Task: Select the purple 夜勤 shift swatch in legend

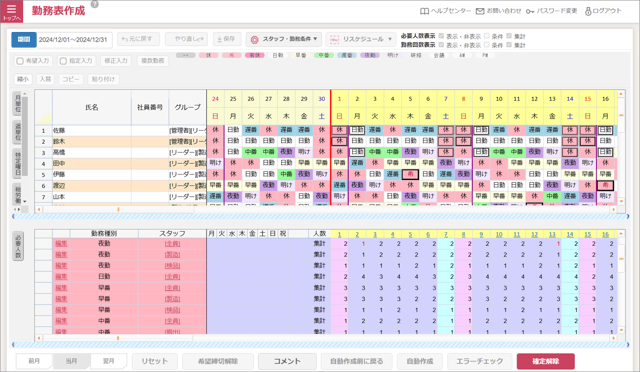Action: pos(370,55)
